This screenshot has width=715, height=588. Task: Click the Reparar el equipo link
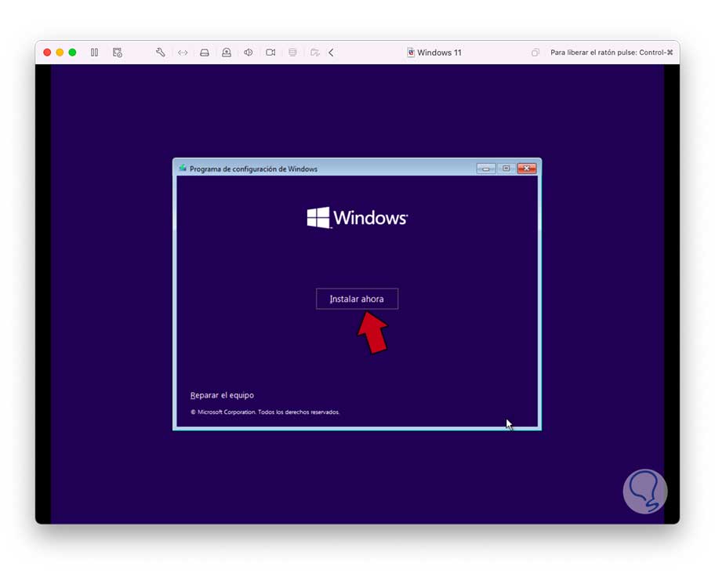[x=222, y=395]
